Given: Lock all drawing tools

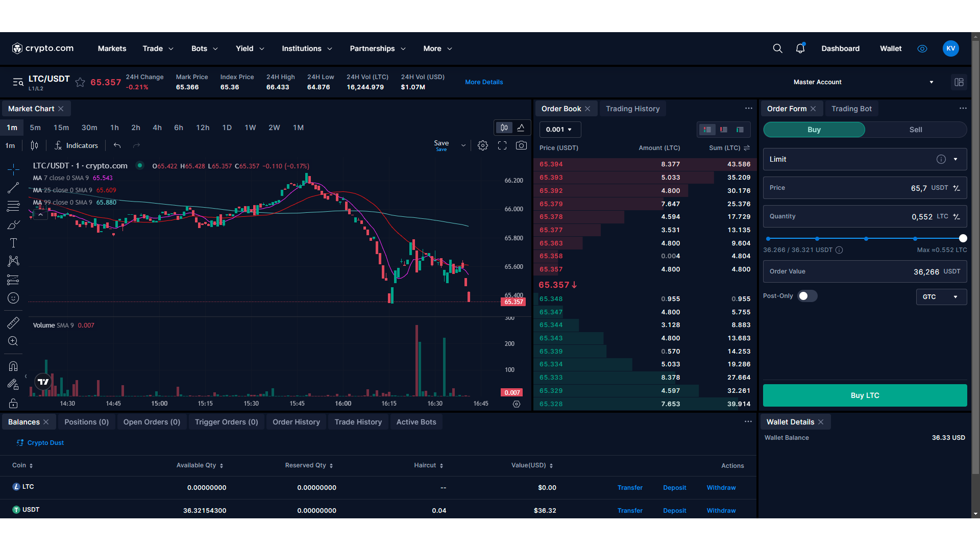Looking at the screenshot, I should pyautogui.click(x=13, y=403).
